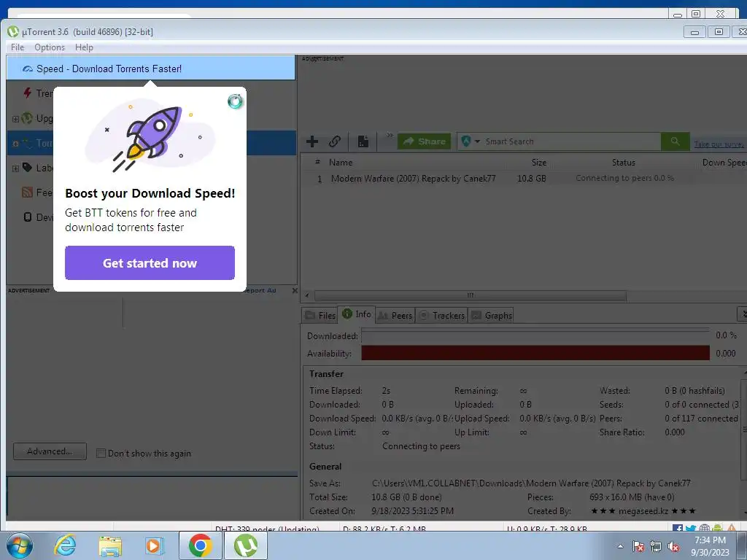Open Windows Media Player from the taskbar
747x560 pixels.
[154, 545]
